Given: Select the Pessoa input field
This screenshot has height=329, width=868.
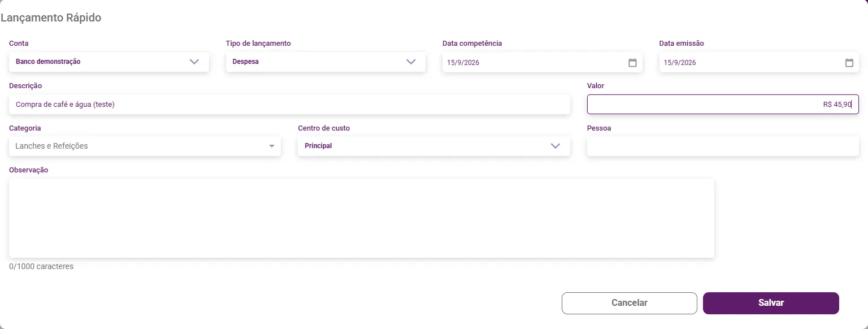Looking at the screenshot, I should click(x=723, y=146).
